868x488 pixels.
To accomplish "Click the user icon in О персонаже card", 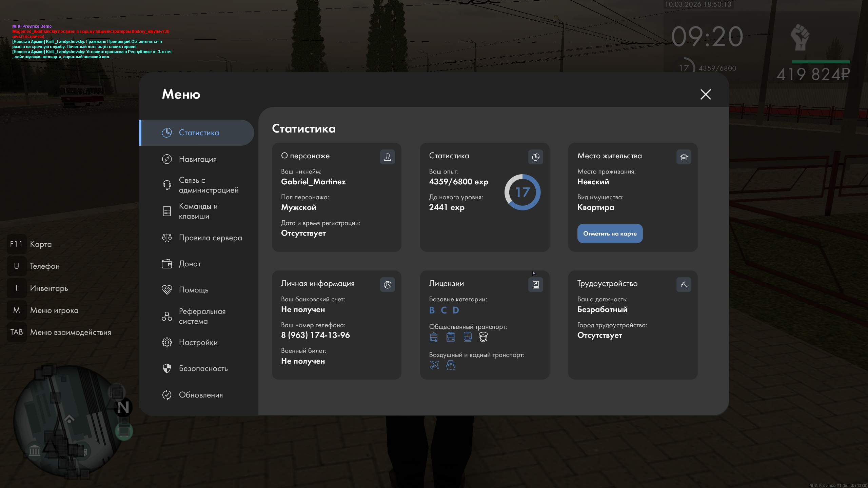I will (x=387, y=157).
